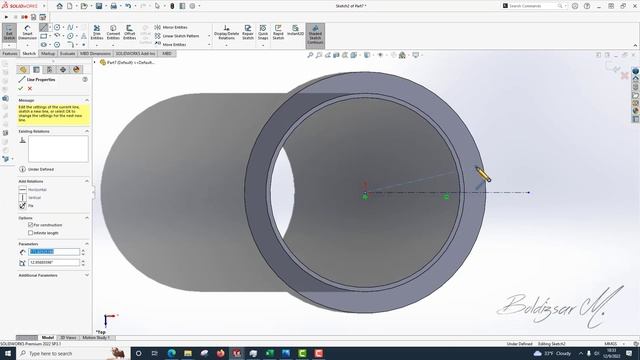Open the Exit Sketch dropdown arrow
Image resolution: width=640 pixels, height=360 pixels.
(9, 45)
